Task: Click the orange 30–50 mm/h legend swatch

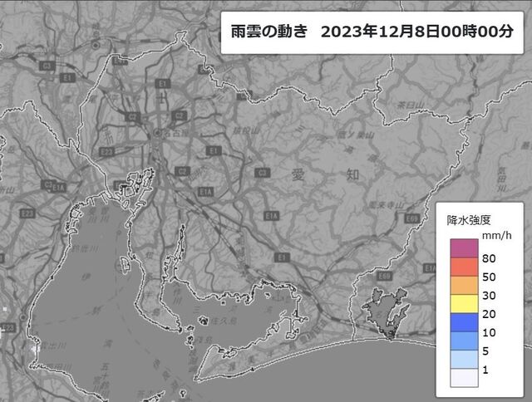Action: click(x=464, y=286)
